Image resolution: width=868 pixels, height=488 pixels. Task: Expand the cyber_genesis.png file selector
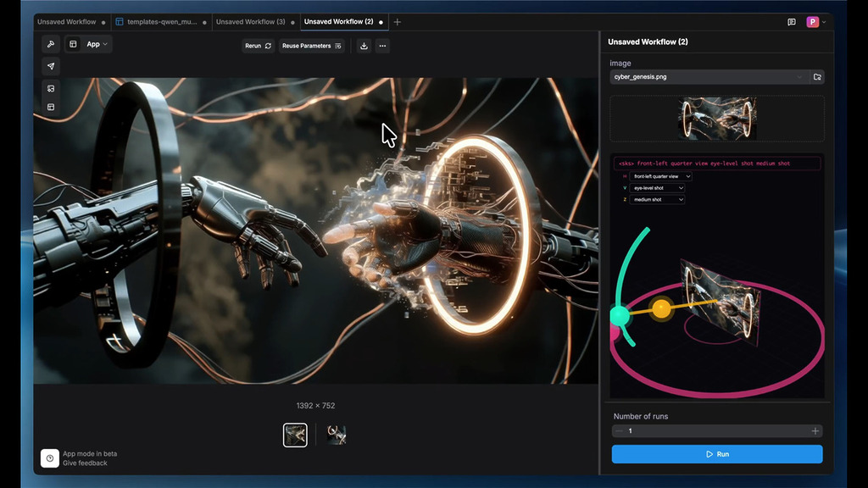708,77
